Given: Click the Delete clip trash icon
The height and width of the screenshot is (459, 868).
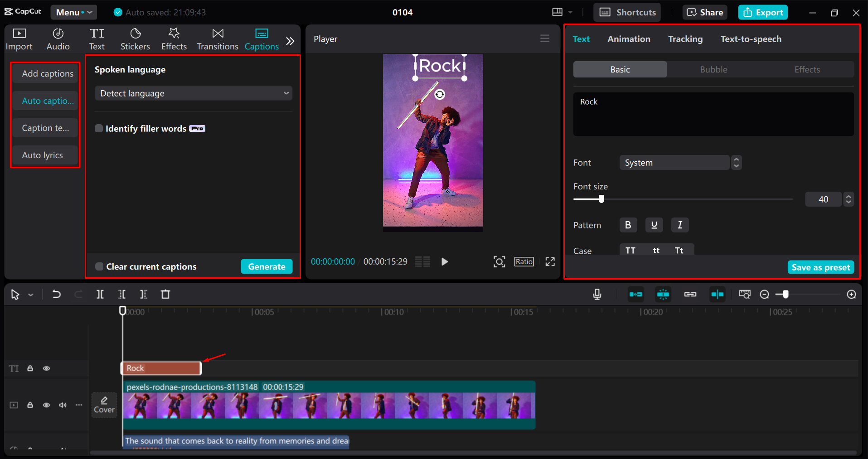Looking at the screenshot, I should 165,294.
